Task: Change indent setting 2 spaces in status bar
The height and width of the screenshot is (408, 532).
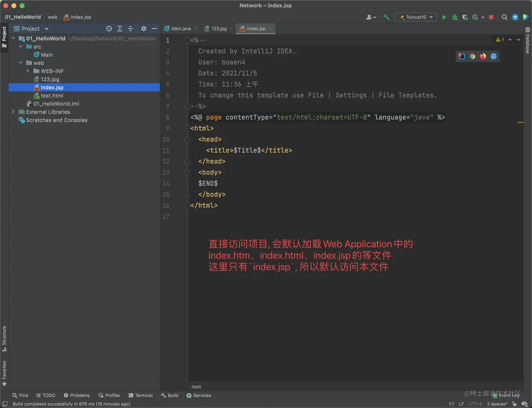Action: tap(497, 404)
